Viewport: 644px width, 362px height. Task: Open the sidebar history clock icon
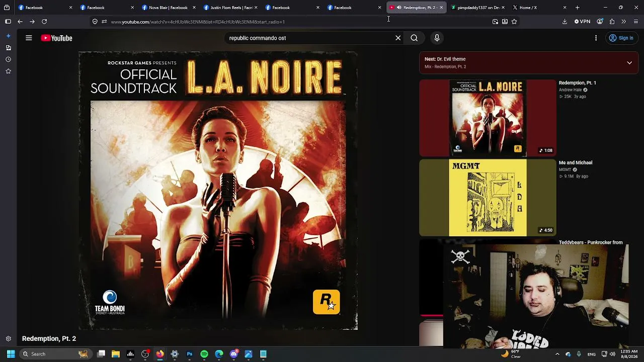[8, 59]
